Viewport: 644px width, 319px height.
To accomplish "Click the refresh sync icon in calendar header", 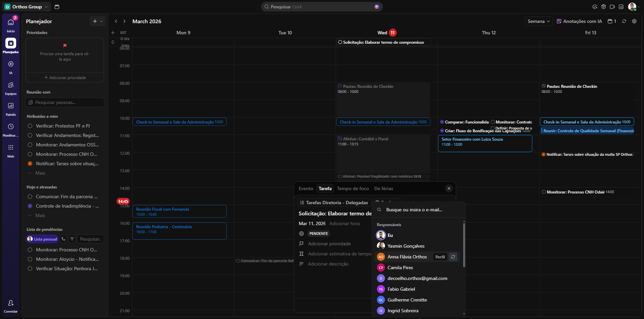I will coord(624,21).
